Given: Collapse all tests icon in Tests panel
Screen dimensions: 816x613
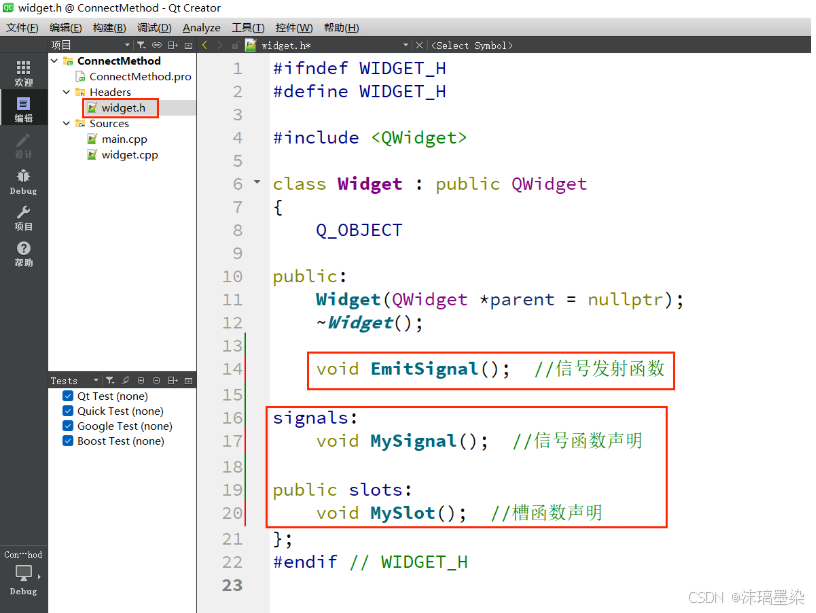Looking at the screenshot, I should (157, 380).
